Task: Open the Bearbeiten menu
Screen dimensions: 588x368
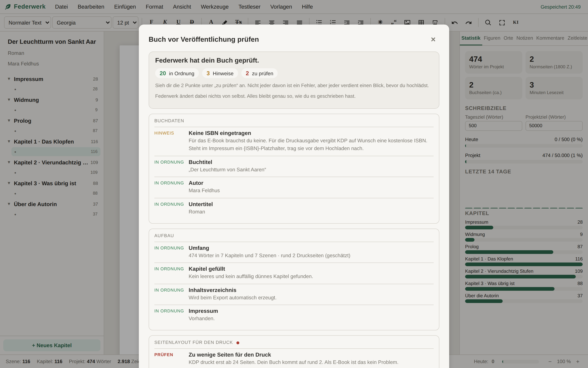Action: coord(91,7)
